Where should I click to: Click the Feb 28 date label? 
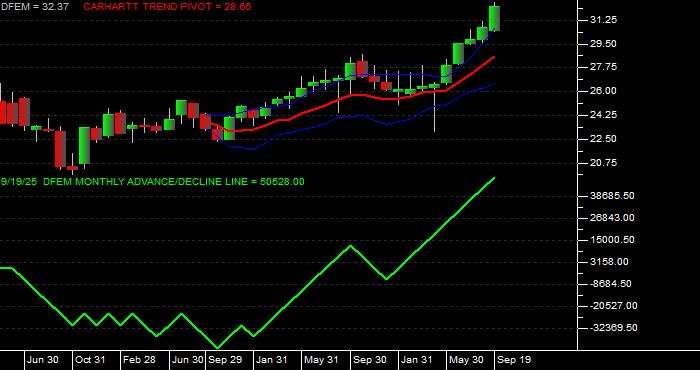point(139,360)
